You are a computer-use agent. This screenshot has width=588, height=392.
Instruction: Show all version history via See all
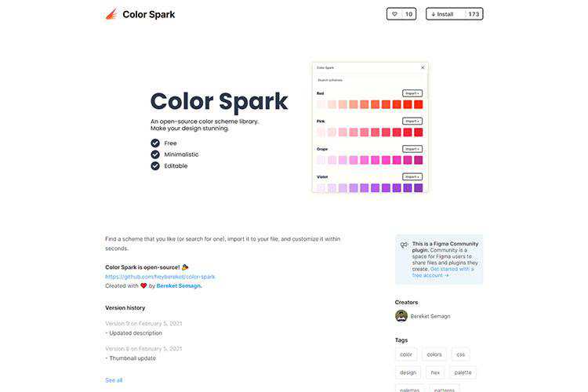(114, 380)
